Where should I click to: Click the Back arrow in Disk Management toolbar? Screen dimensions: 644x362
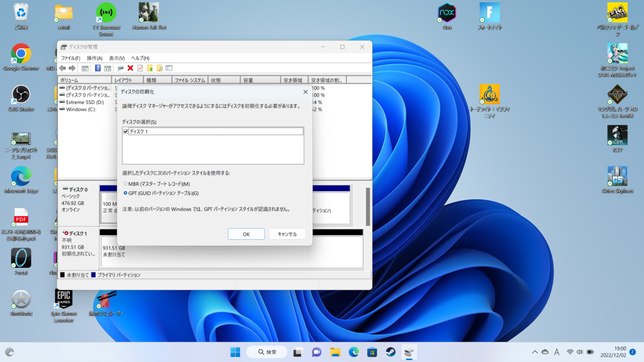coord(63,68)
